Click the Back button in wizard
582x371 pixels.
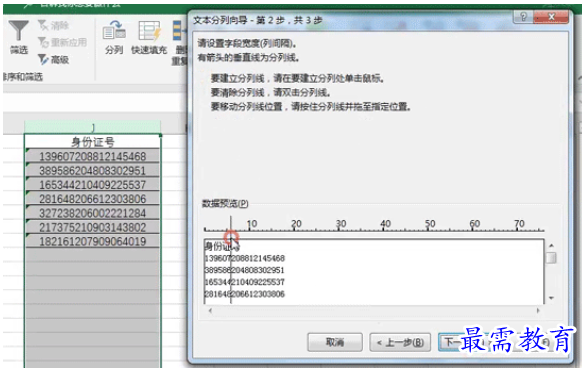pyautogui.click(x=400, y=342)
